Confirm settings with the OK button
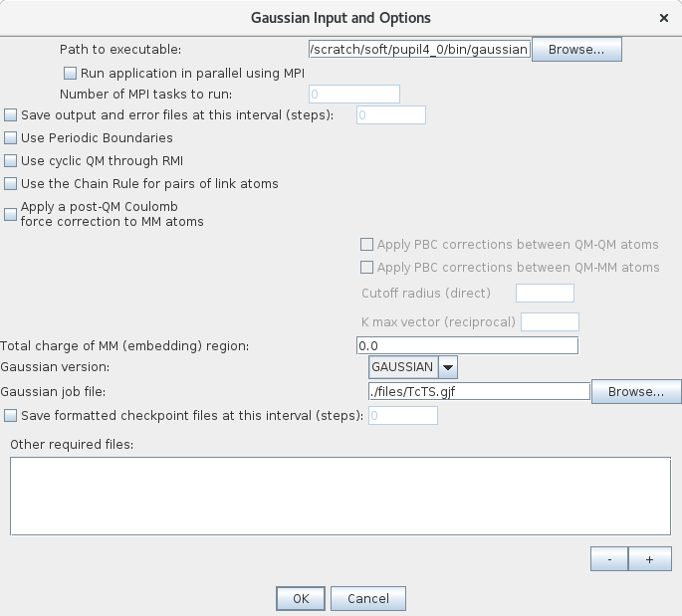Screen dimensions: 682x616 click(x=301, y=598)
